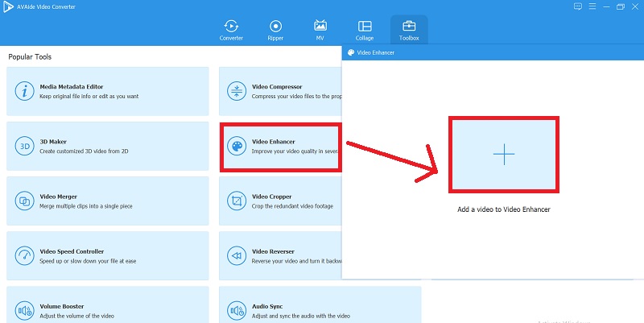Open the feedback chat icon in title bar
The height and width of the screenshot is (323, 644).
(578, 6)
